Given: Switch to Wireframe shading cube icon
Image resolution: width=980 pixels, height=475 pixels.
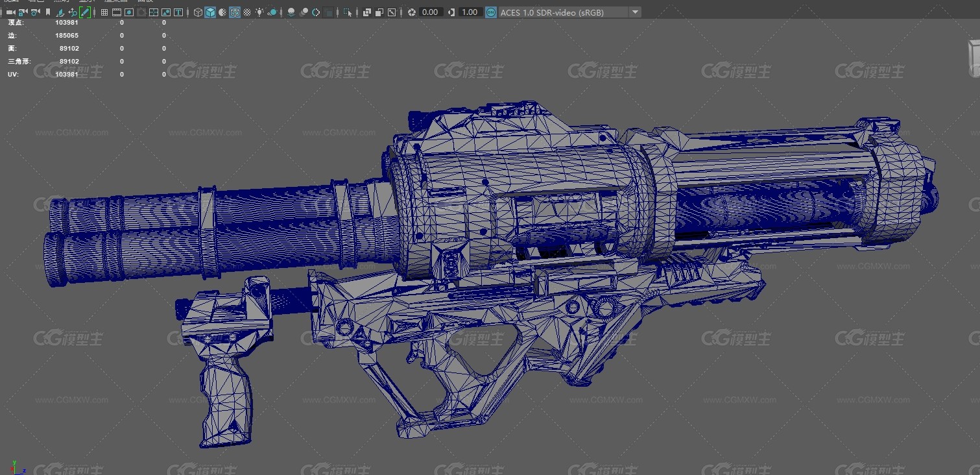Looking at the screenshot, I should [198, 12].
